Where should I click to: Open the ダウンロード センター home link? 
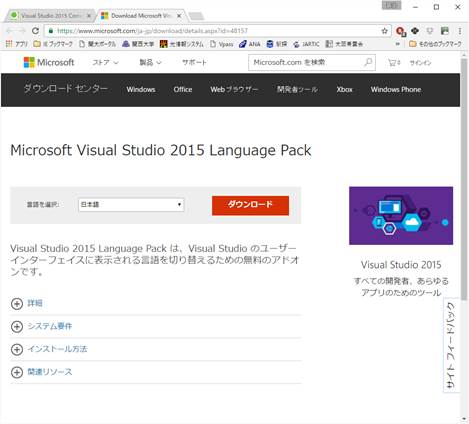66,88
